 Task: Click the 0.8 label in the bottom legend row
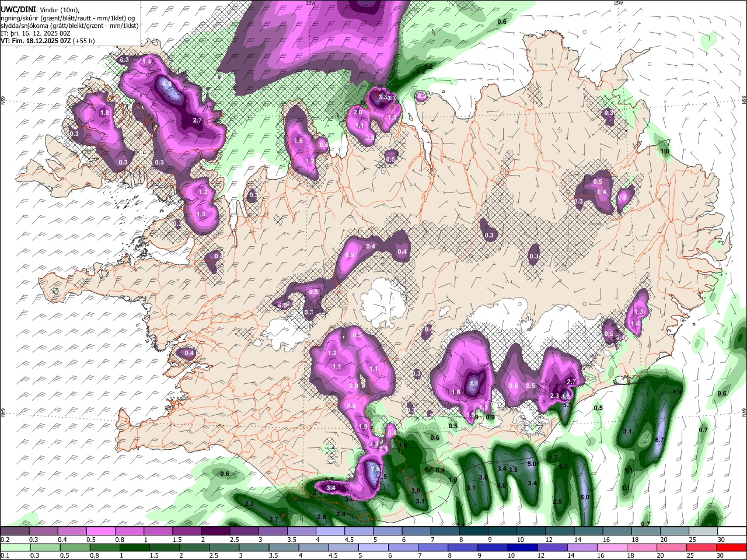click(95, 556)
